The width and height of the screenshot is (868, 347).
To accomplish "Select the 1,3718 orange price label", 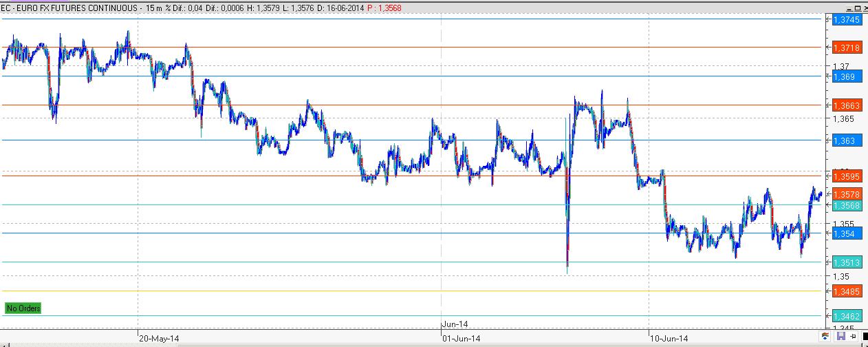I will coord(846,48).
